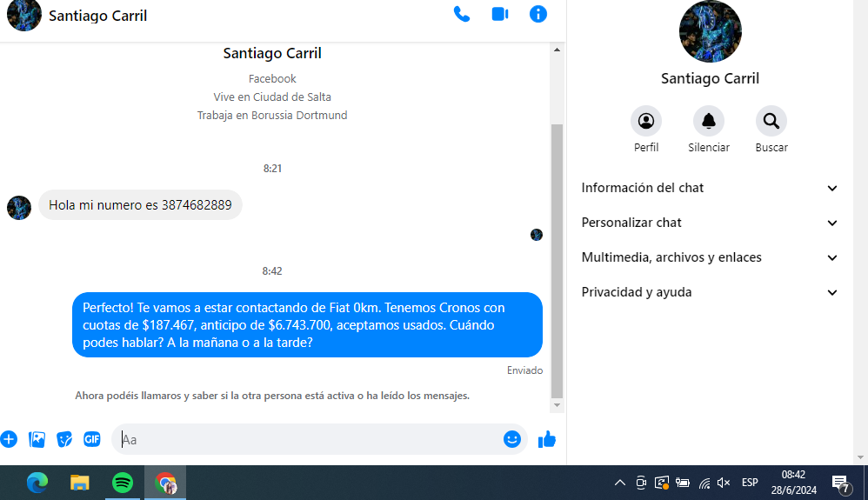Send a thumbs-up like

pyautogui.click(x=547, y=439)
